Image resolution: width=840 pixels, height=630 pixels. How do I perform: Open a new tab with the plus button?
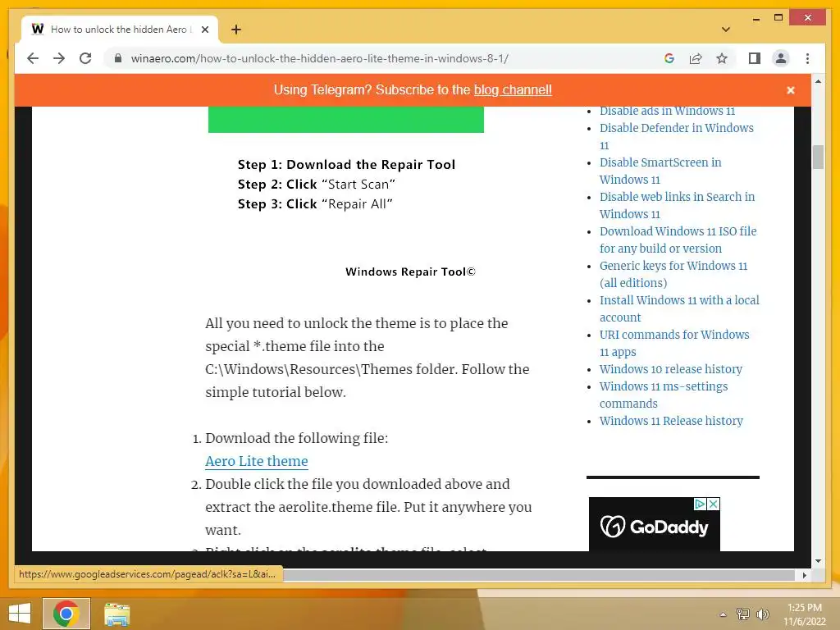pos(236,30)
